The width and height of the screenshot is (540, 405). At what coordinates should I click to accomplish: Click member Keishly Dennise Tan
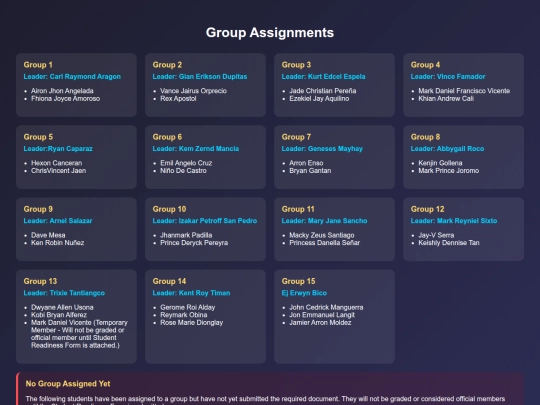(449, 243)
